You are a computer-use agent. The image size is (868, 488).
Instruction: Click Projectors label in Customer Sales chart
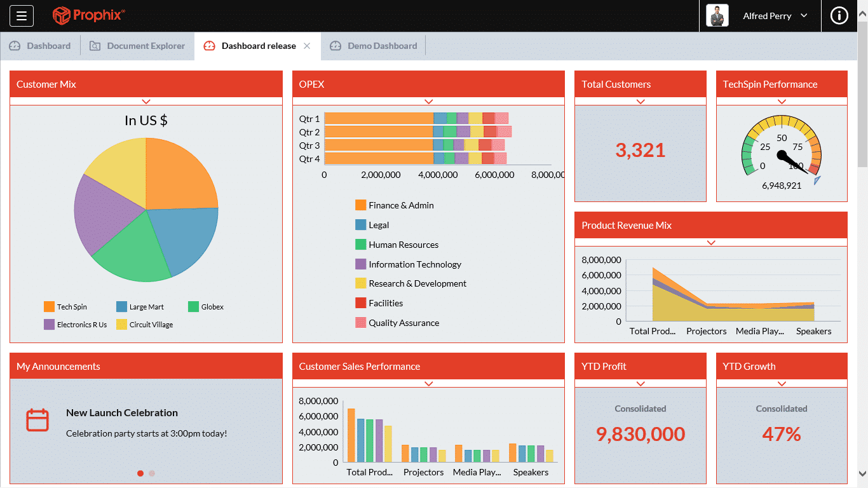[423, 472]
